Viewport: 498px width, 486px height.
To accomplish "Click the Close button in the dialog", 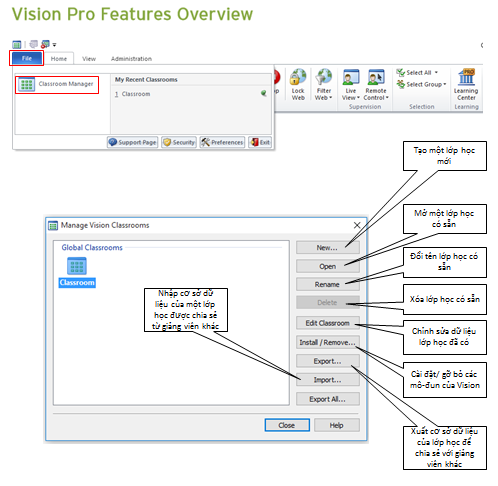I will 287,425.
